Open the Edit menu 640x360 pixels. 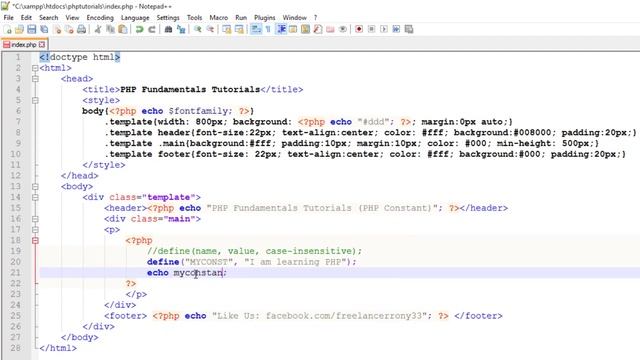(x=26, y=18)
